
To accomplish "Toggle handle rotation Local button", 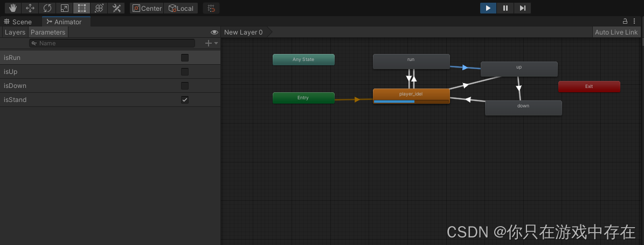I will [x=181, y=8].
